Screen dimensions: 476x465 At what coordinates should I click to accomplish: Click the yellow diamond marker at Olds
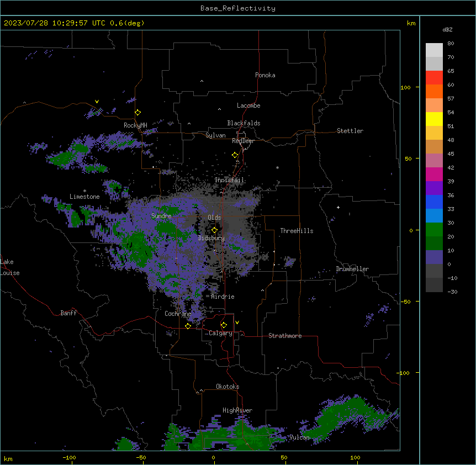pyautogui.click(x=214, y=230)
